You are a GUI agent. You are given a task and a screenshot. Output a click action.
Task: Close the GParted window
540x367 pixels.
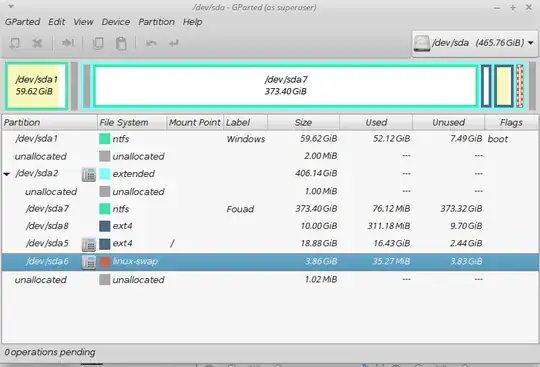point(529,7)
